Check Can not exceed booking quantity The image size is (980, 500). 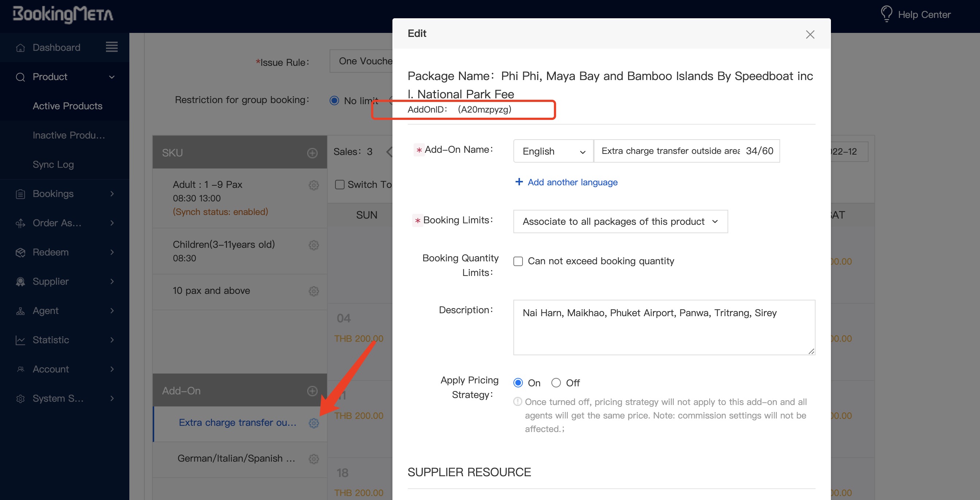click(518, 261)
